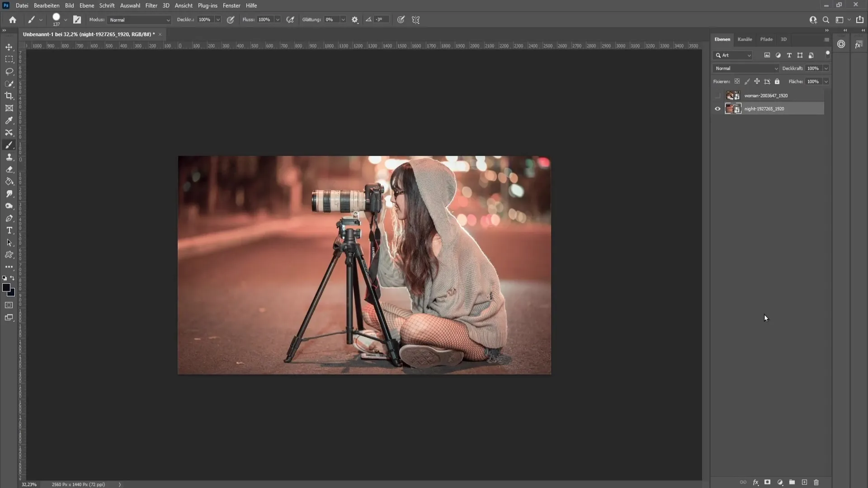Open smoothing options gear icon
This screenshot has width=868, height=488.
point(355,20)
